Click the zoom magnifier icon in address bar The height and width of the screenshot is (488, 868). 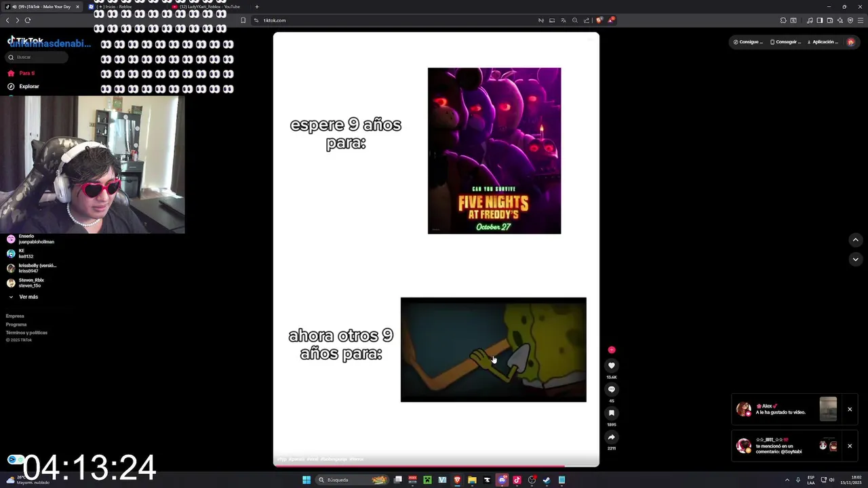(x=575, y=20)
